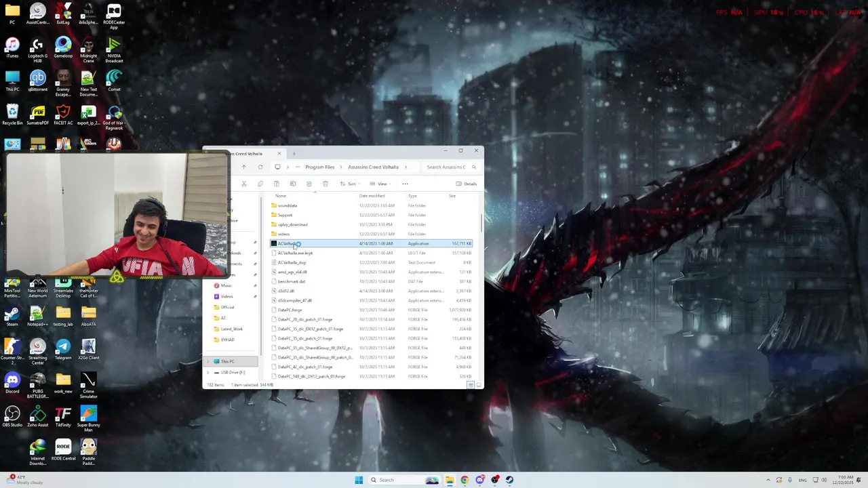Image resolution: width=868 pixels, height=488 pixels.
Task: Click the Rename icon in Explorer toolbar
Action: (x=293, y=184)
